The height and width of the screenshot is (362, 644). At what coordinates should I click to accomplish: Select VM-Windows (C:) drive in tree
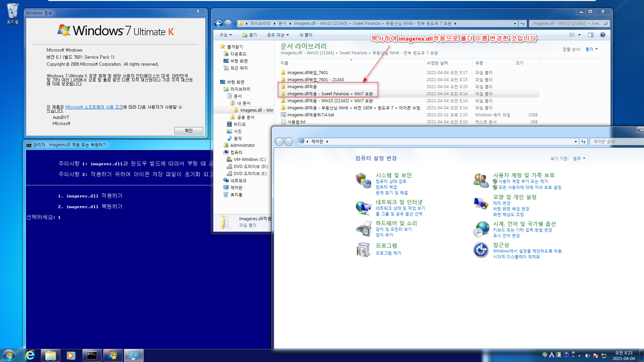point(250,160)
